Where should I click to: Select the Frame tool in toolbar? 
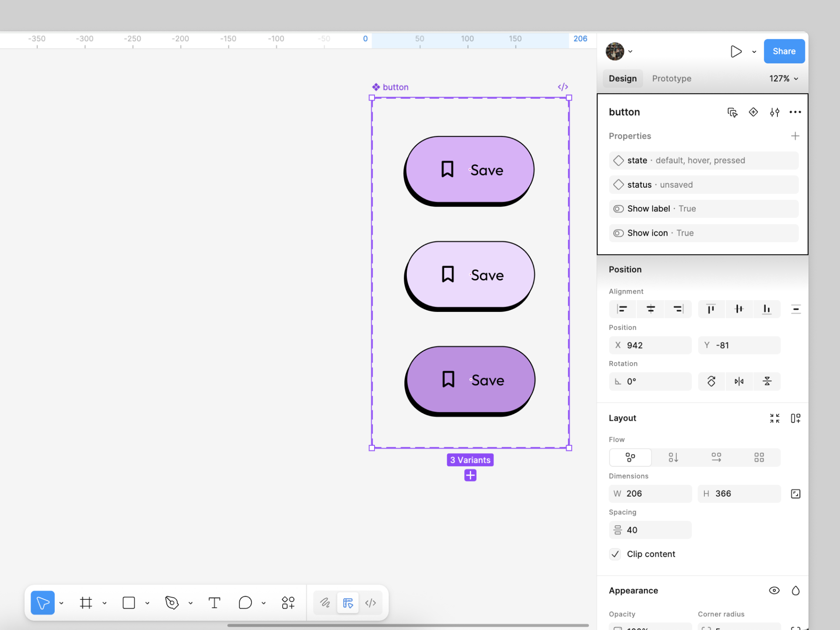(86, 603)
